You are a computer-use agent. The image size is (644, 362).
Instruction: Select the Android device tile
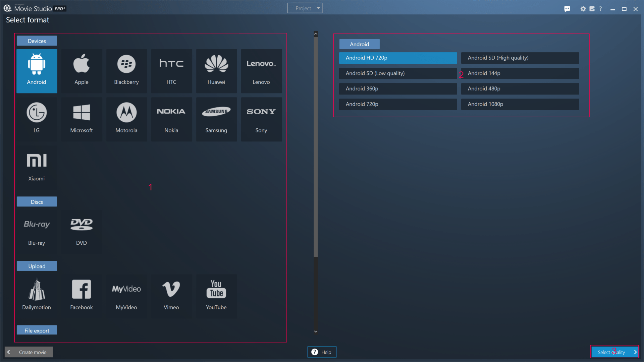(37, 71)
